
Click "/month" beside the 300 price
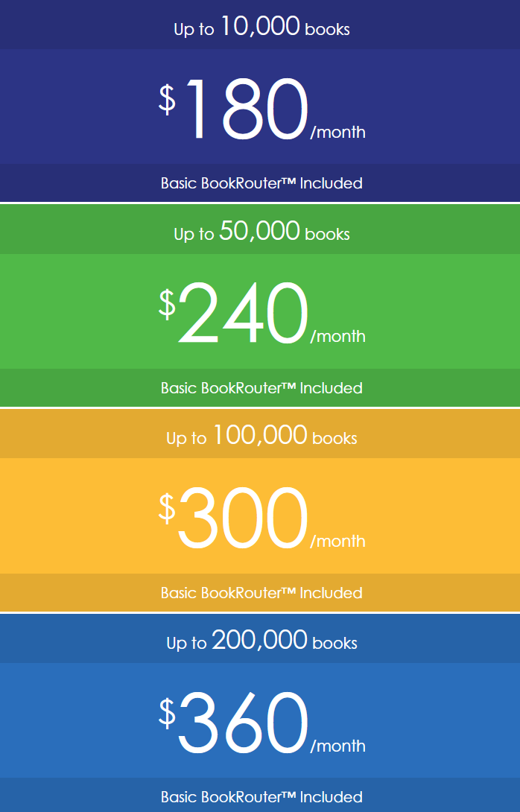337,542
